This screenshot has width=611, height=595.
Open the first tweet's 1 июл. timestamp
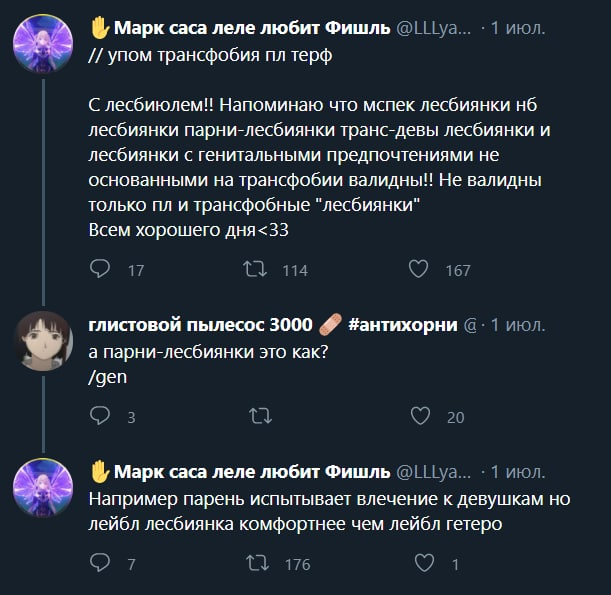point(517,28)
